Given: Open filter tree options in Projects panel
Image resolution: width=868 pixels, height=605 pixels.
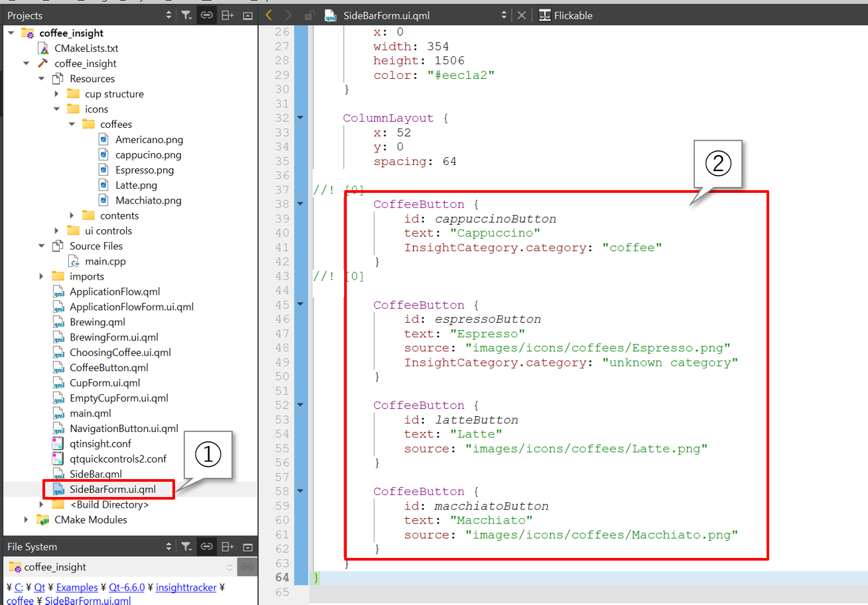Looking at the screenshot, I should tap(187, 15).
